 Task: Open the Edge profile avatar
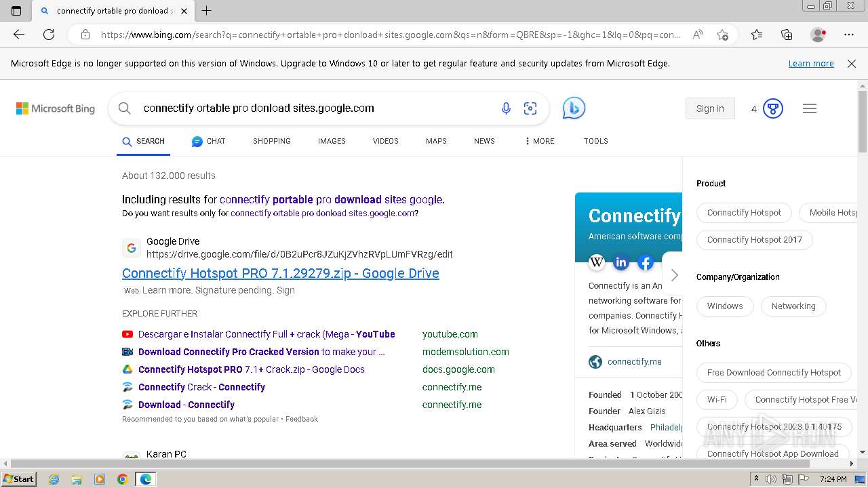point(818,35)
